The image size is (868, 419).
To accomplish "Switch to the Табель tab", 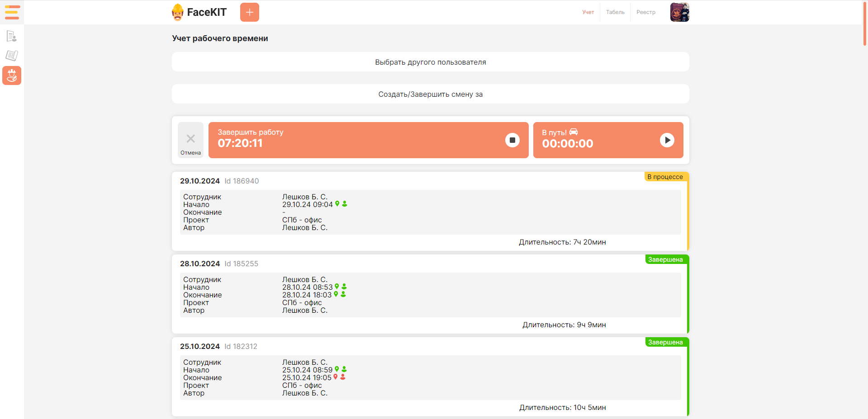I will click(x=615, y=12).
